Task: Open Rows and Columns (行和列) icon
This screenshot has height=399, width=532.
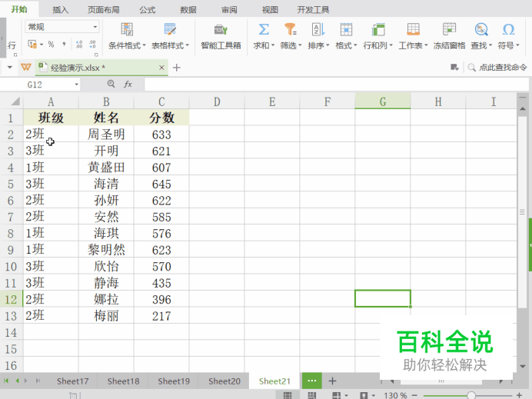Action: [x=378, y=29]
